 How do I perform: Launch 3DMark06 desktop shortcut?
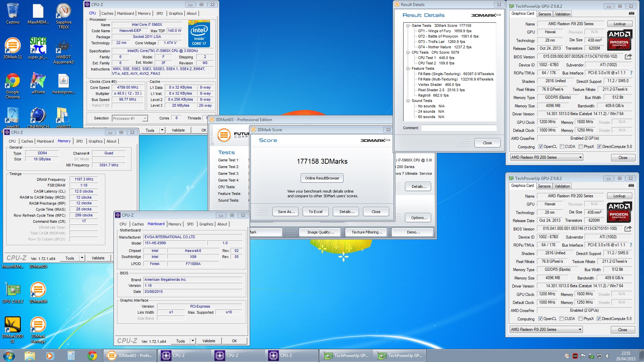pyautogui.click(x=38, y=293)
